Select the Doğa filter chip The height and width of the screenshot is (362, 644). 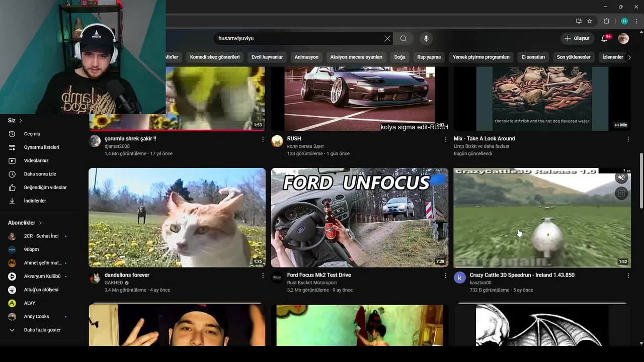(399, 57)
